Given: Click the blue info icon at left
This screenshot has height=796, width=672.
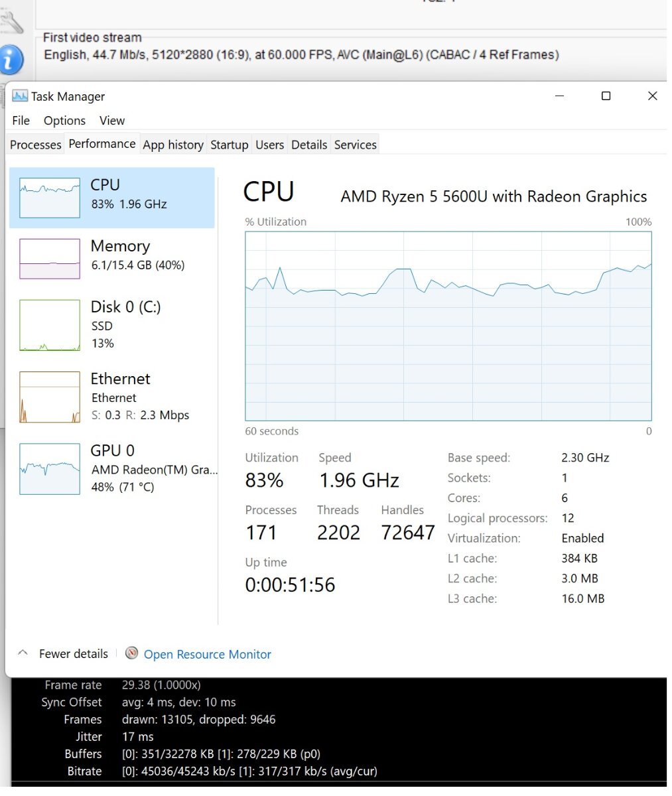Looking at the screenshot, I should pos(12,60).
